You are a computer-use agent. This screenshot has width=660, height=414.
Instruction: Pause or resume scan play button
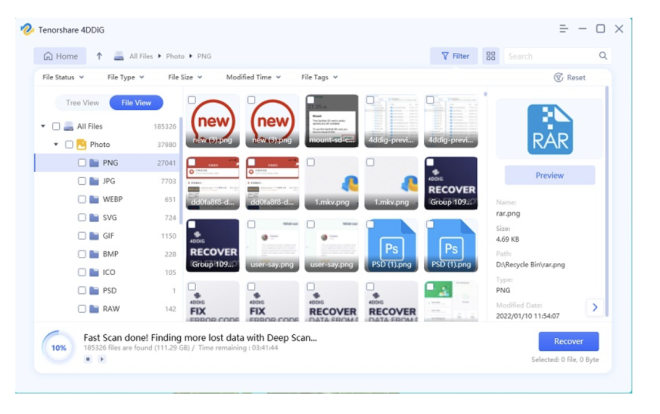pos(101,359)
